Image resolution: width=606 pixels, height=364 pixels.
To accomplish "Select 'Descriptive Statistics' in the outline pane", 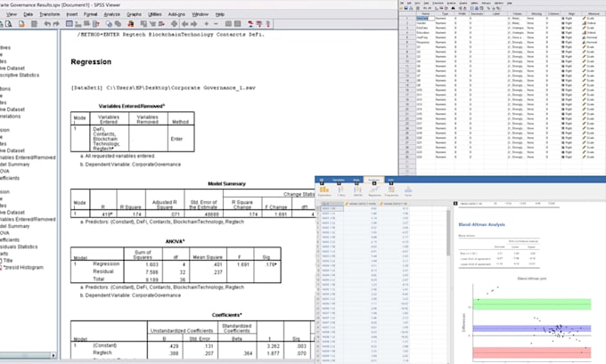I will pyautogui.click(x=20, y=75).
